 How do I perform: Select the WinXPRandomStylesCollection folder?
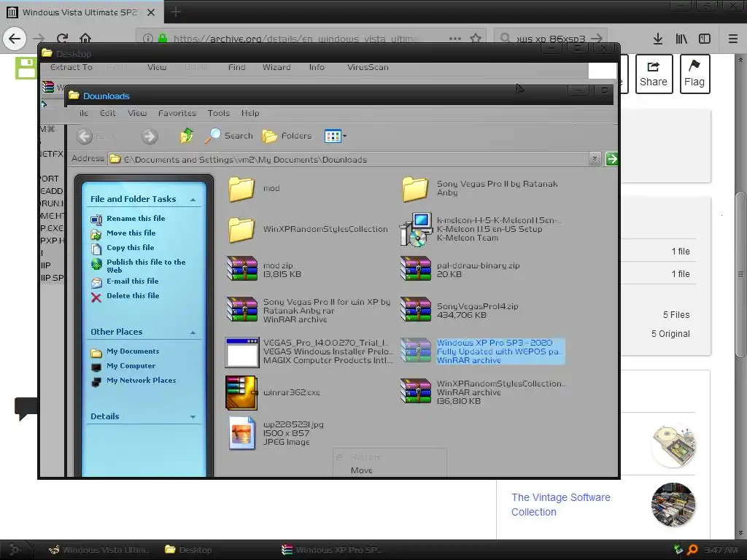pyautogui.click(x=241, y=229)
